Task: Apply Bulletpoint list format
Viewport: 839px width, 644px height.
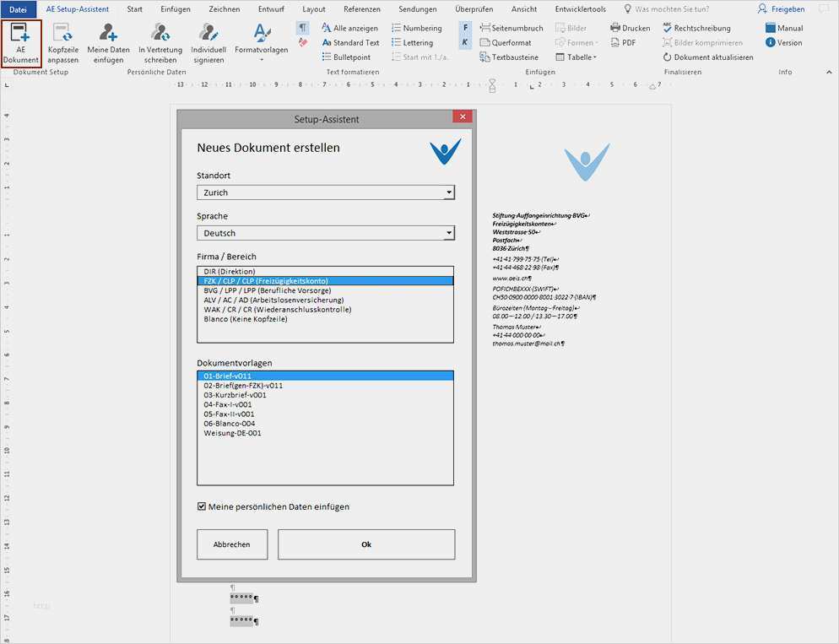Action: tap(346, 57)
